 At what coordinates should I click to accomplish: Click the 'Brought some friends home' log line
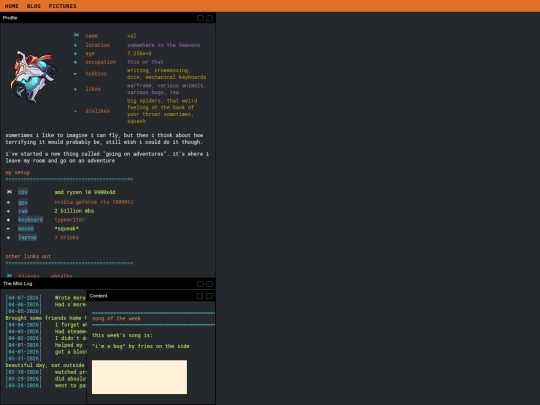pos(45,318)
